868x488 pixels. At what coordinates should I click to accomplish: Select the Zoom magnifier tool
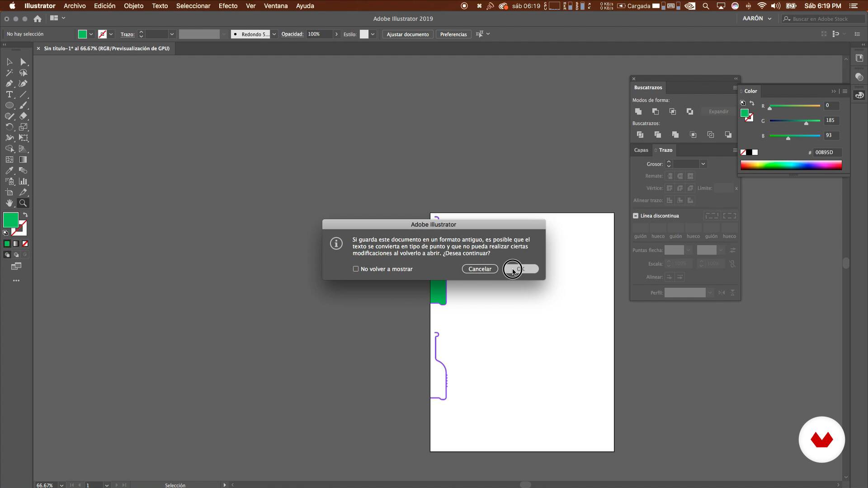tap(23, 203)
